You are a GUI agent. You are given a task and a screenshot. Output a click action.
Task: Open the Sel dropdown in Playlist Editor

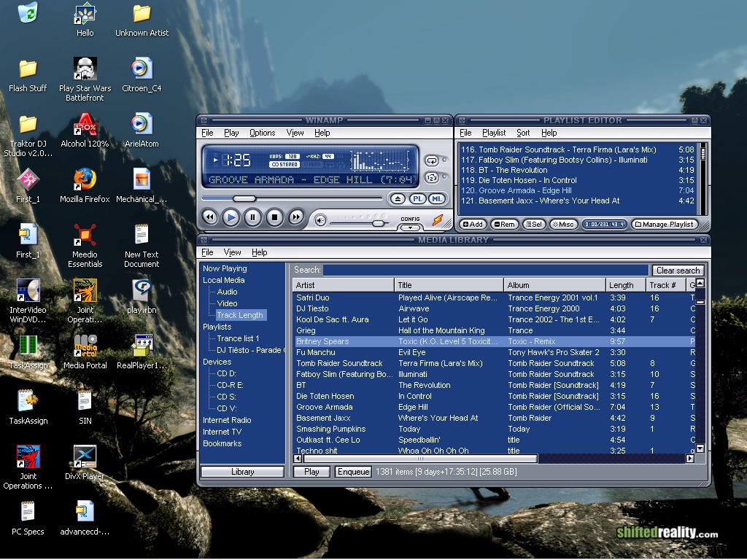tap(534, 225)
